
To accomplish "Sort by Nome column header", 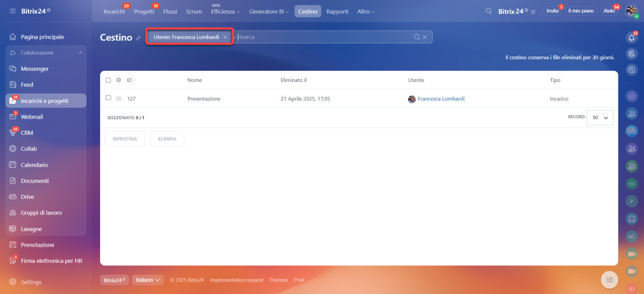I will tap(194, 80).
